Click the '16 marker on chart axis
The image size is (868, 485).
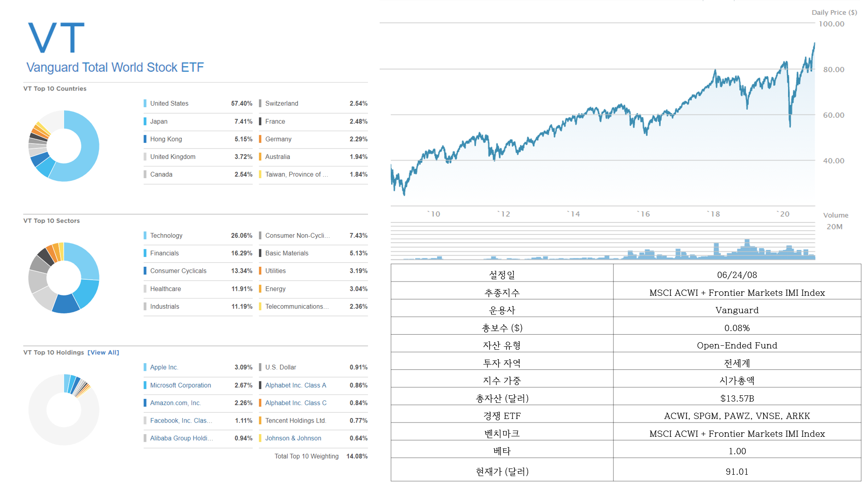(644, 214)
